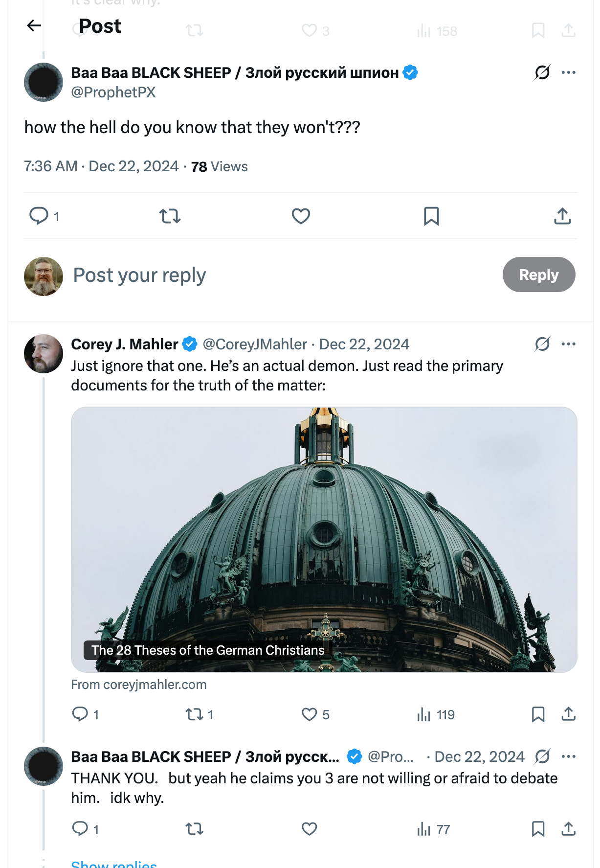Open more options on 'THANK YOU' reply
The height and width of the screenshot is (868, 600).
(568, 756)
